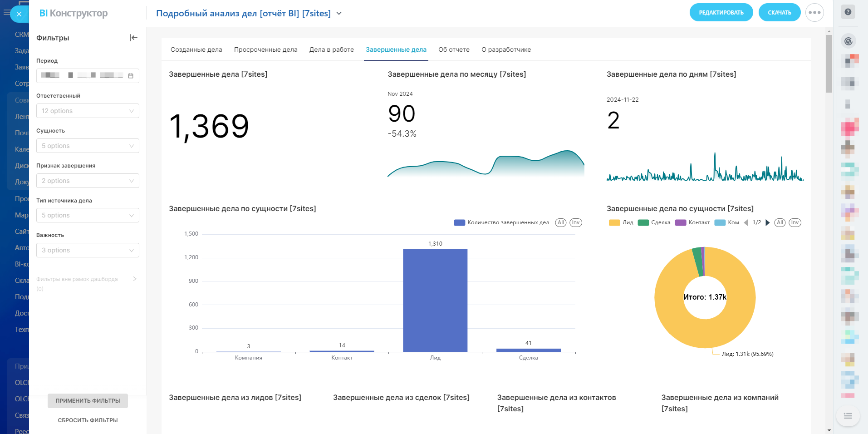Click the three-dots more options button
Image resolution: width=868 pixels, height=434 pixels.
tap(814, 13)
